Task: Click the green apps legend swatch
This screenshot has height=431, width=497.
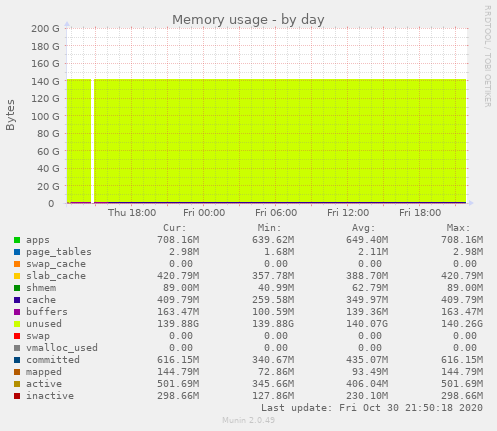Action: point(17,240)
